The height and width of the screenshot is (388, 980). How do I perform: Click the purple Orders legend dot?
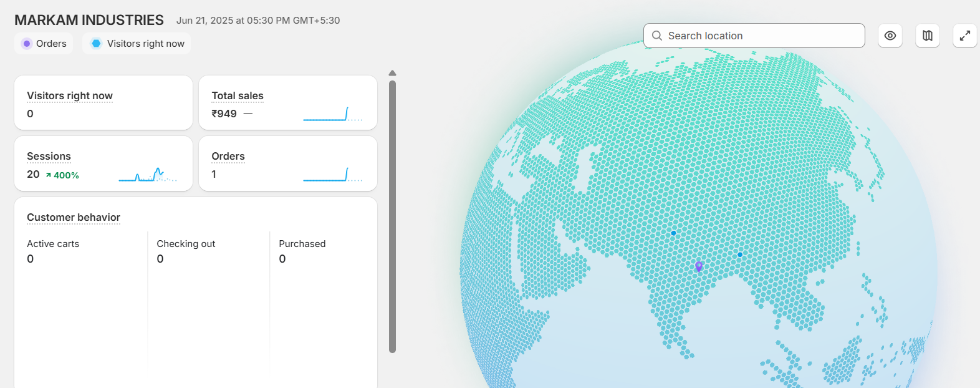[x=26, y=44]
